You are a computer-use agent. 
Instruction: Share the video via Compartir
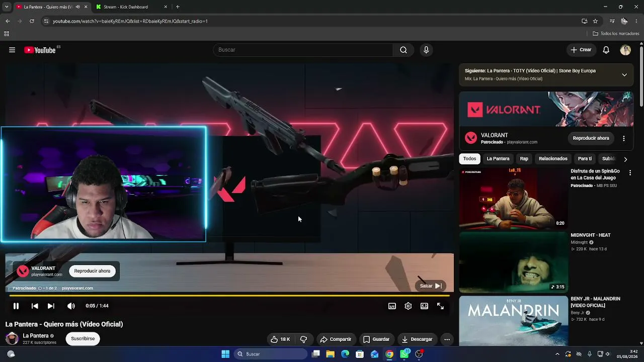336,339
